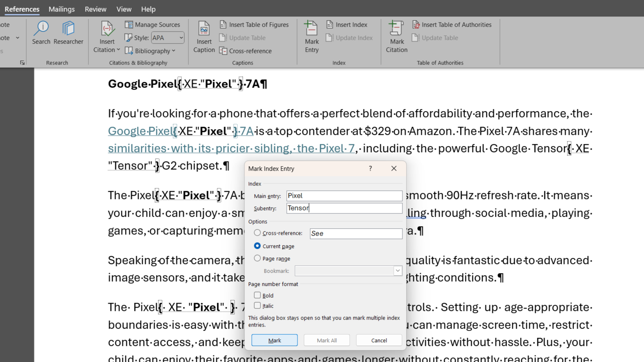
Task: Open the Bookmark dropdown list
Action: (x=398, y=271)
